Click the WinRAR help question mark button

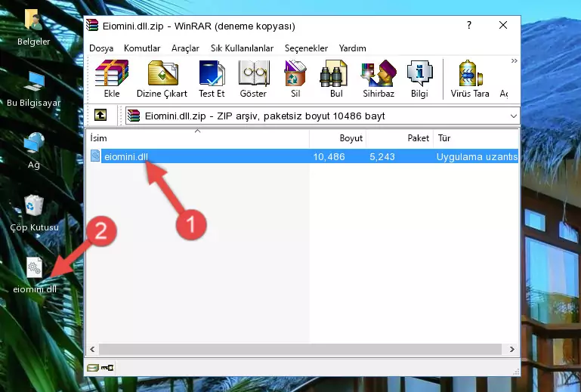[x=469, y=25]
